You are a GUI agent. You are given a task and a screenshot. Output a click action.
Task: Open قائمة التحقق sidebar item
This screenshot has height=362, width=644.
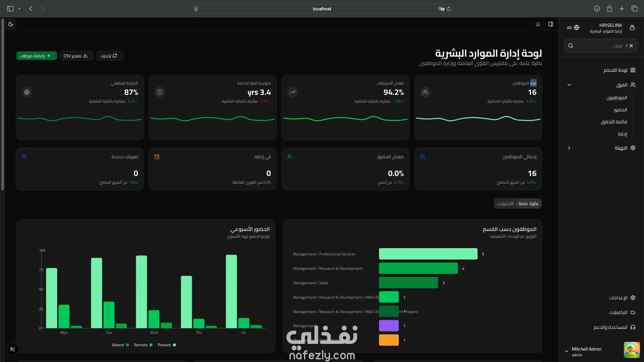(x=614, y=122)
